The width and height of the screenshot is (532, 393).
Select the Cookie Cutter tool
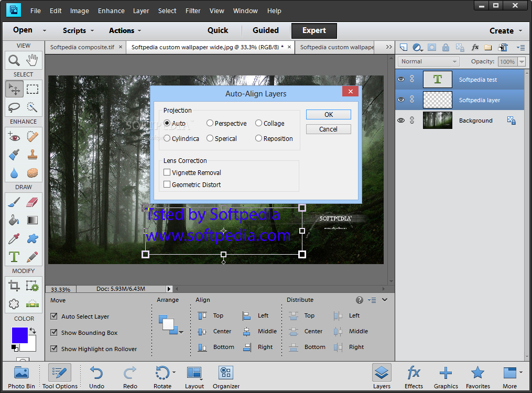tap(14, 304)
